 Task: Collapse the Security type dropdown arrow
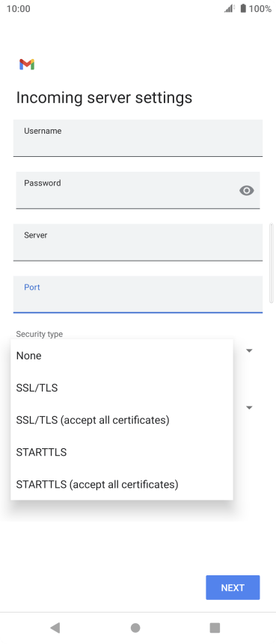click(249, 350)
